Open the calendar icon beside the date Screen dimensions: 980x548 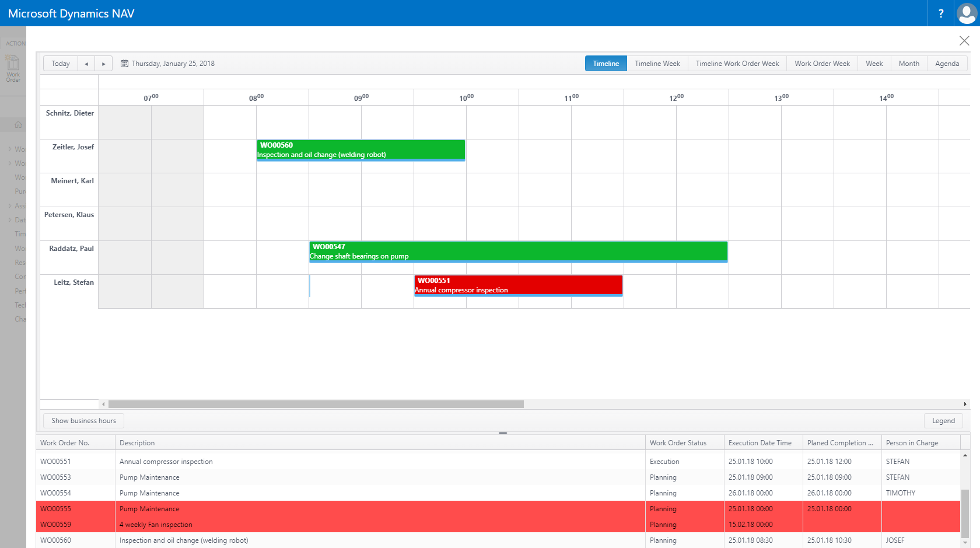[x=124, y=63]
